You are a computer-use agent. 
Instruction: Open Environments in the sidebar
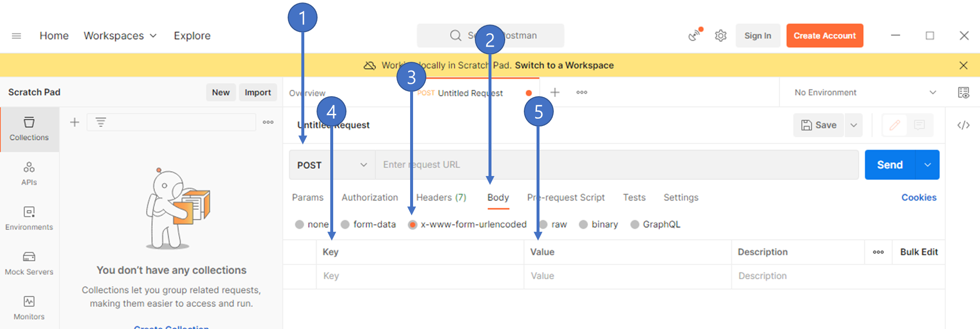[29, 218]
